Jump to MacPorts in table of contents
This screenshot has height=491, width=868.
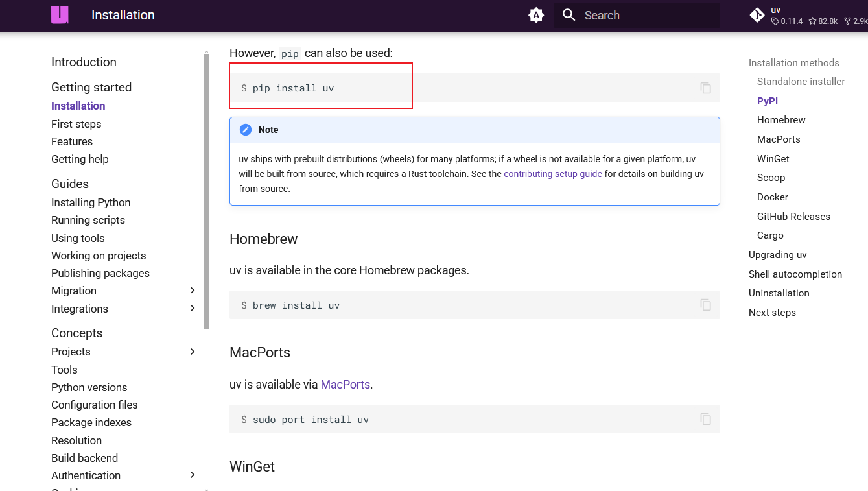(x=779, y=139)
